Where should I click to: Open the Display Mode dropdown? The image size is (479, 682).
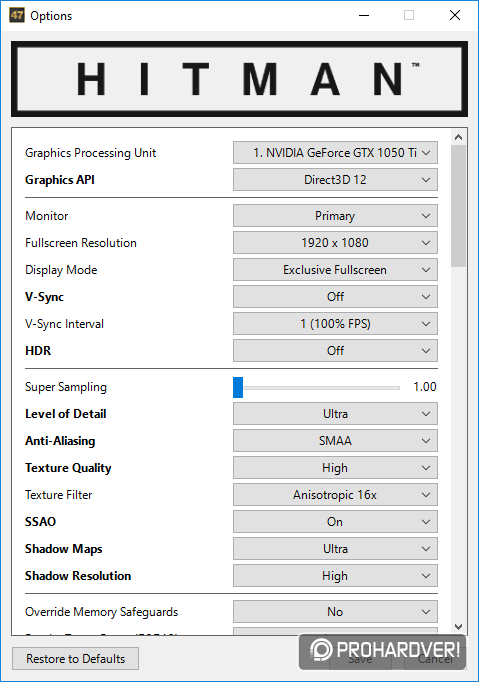[335, 270]
